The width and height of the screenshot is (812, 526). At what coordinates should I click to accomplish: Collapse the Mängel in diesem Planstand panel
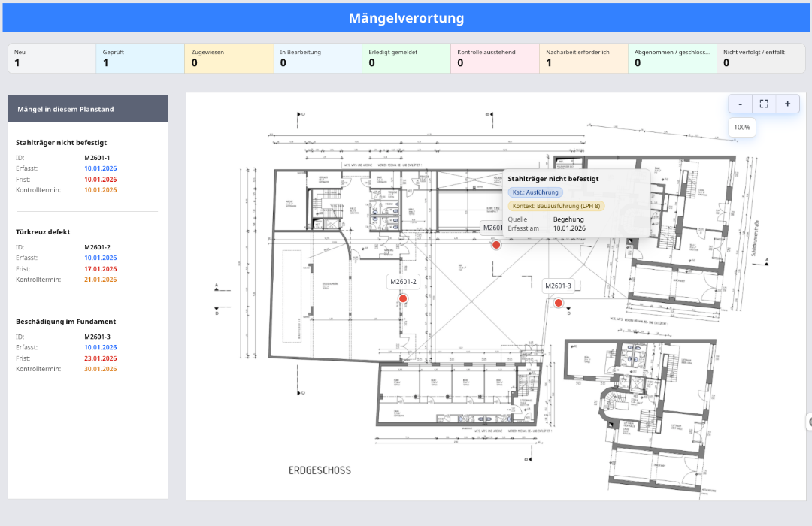coord(86,108)
